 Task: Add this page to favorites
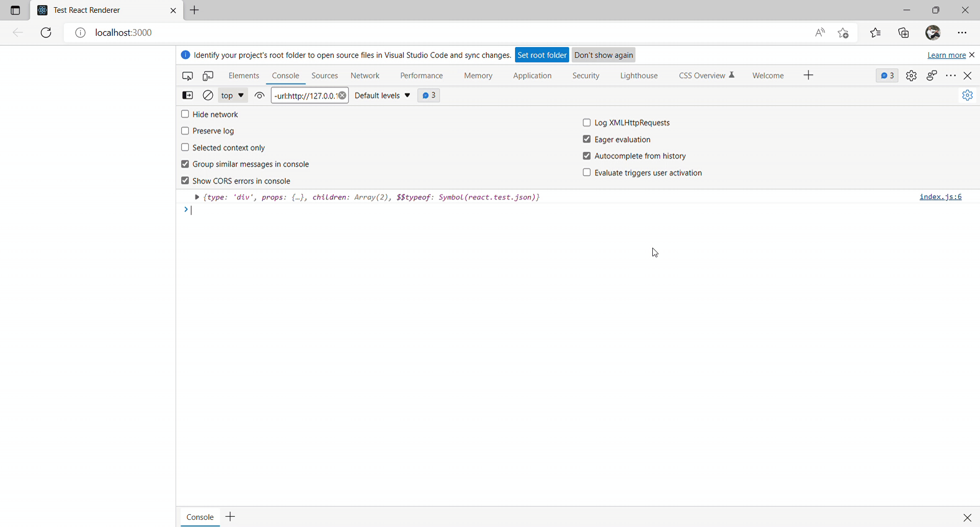(843, 33)
